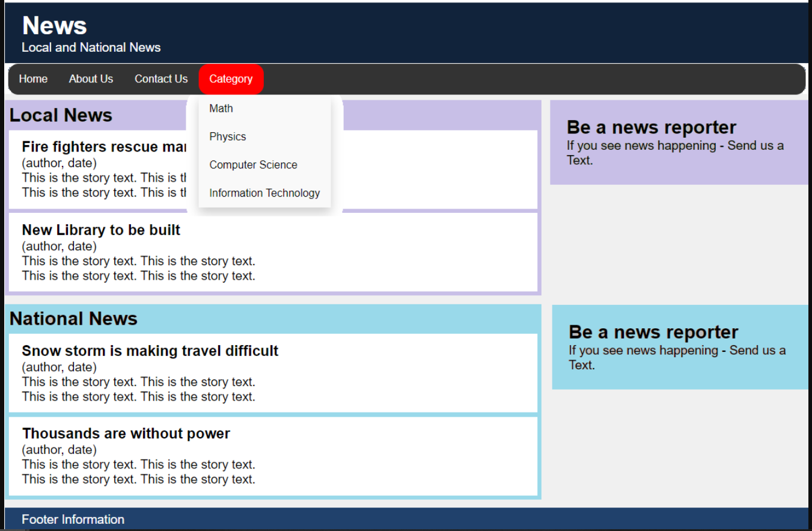Viewport: 812px width, 531px height.
Task: Go to the Home nav link
Action: pyautogui.click(x=33, y=79)
